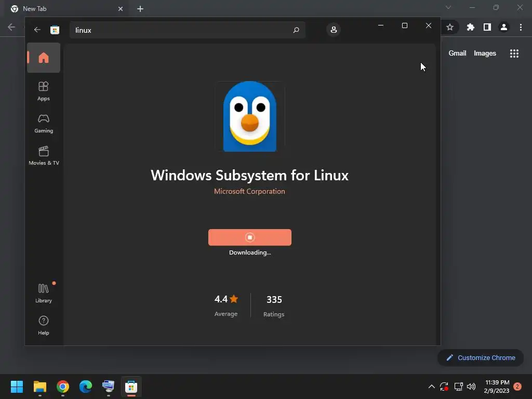Click the search box containing 'linux'

point(187,30)
